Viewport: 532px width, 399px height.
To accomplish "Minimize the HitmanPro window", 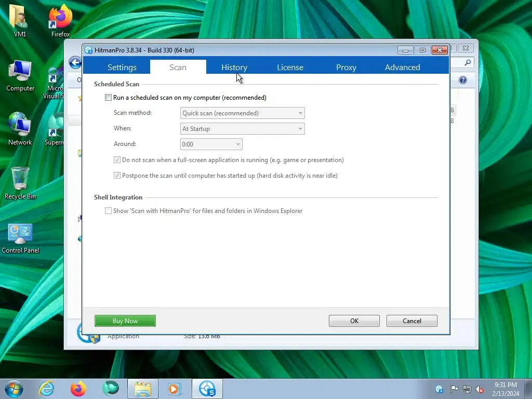I will (x=405, y=50).
